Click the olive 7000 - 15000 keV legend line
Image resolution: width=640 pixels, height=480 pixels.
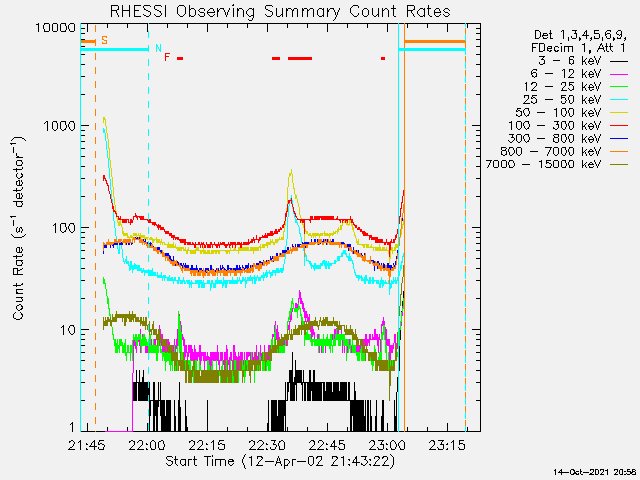[x=619, y=165]
